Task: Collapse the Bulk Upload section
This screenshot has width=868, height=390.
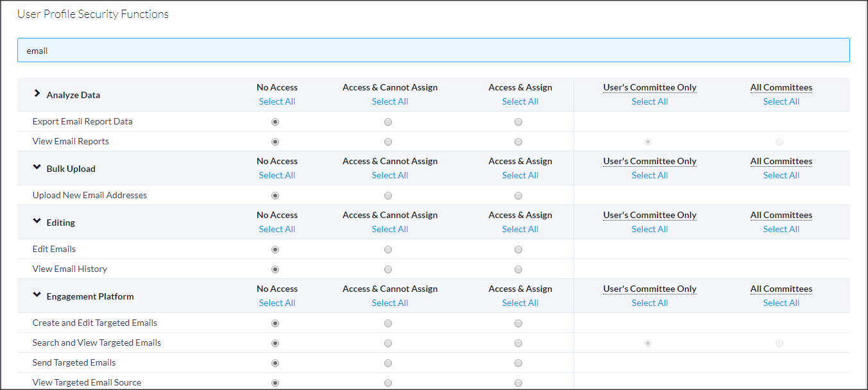Action: (x=37, y=166)
